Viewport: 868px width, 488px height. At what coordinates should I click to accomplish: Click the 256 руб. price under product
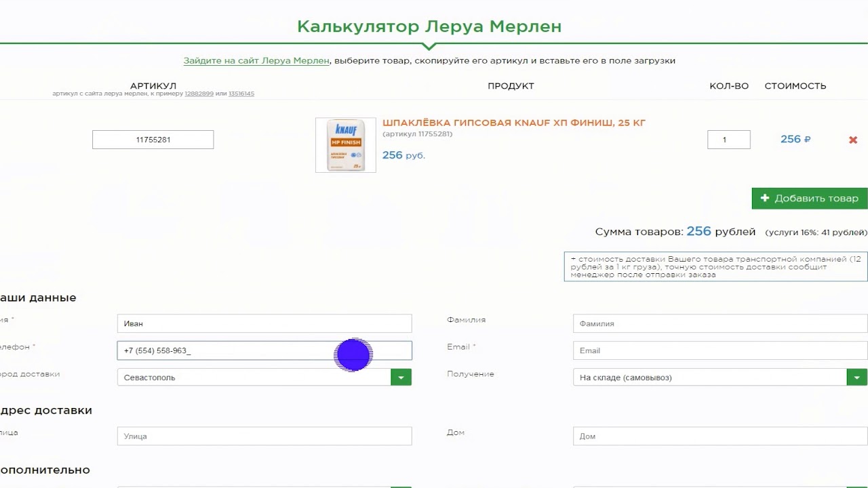tap(403, 155)
